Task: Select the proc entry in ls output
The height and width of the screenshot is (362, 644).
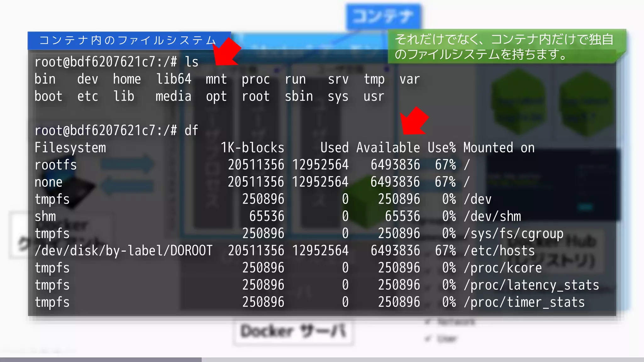Action: point(256,80)
